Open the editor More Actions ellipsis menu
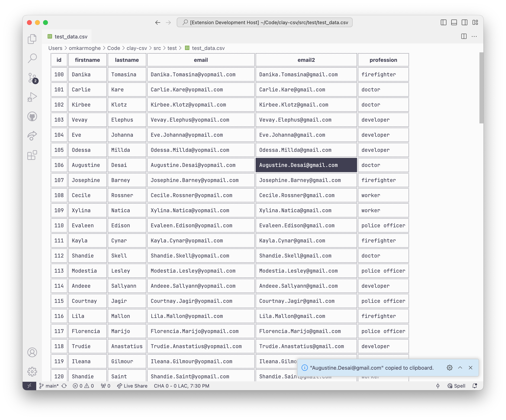This screenshot has height=420, width=506. [474, 36]
